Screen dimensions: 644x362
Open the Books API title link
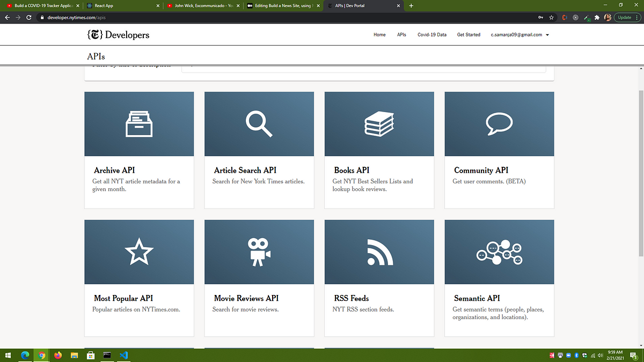pos(352,170)
